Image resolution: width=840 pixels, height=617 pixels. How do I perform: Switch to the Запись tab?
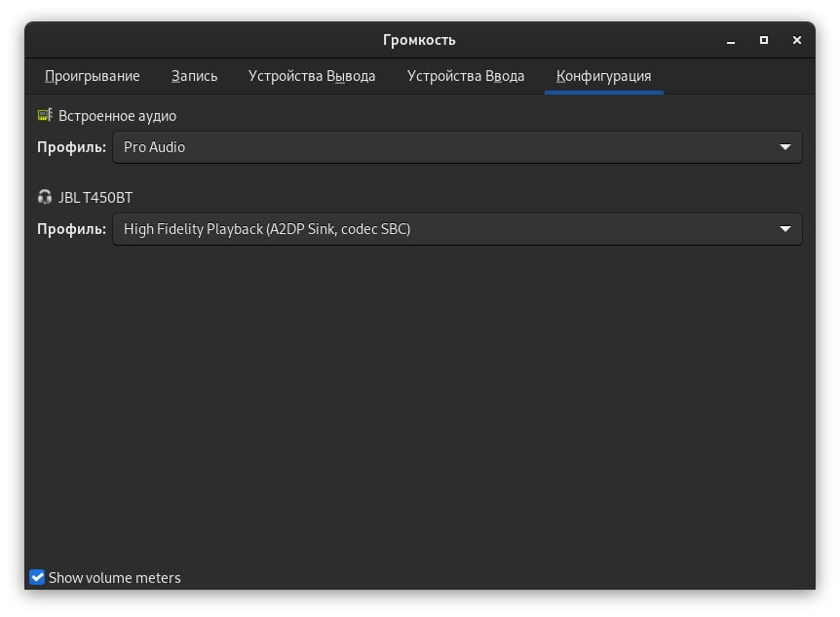click(x=195, y=76)
